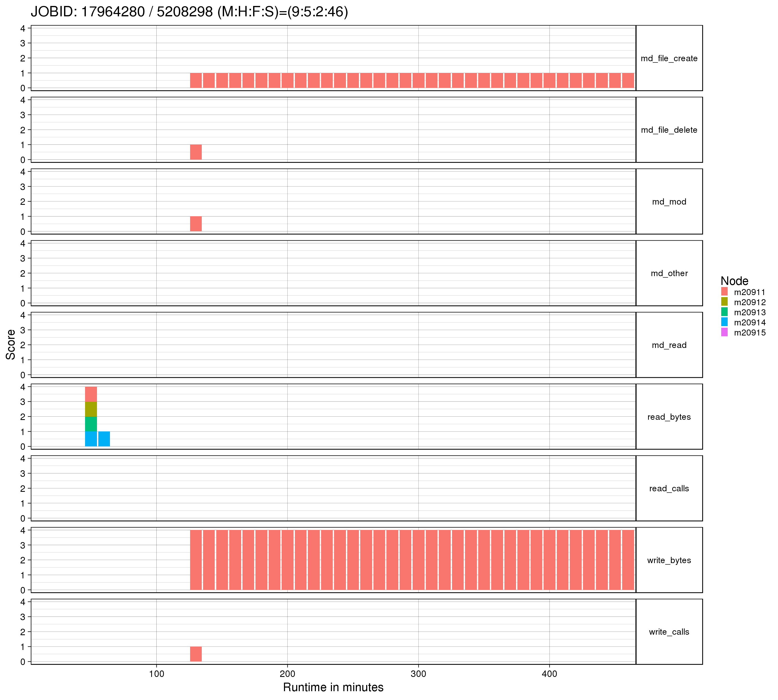778x700 pixels.
Task: Select the read_bytes facet label
Action: pos(669,417)
